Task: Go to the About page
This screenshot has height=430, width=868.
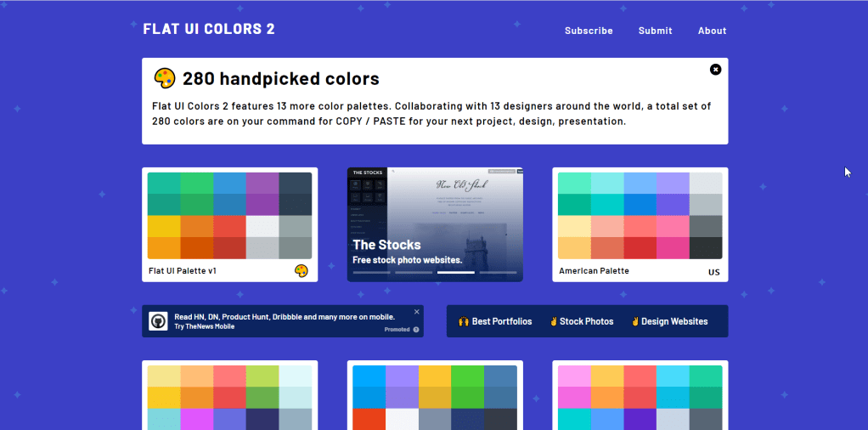Action: coord(712,31)
